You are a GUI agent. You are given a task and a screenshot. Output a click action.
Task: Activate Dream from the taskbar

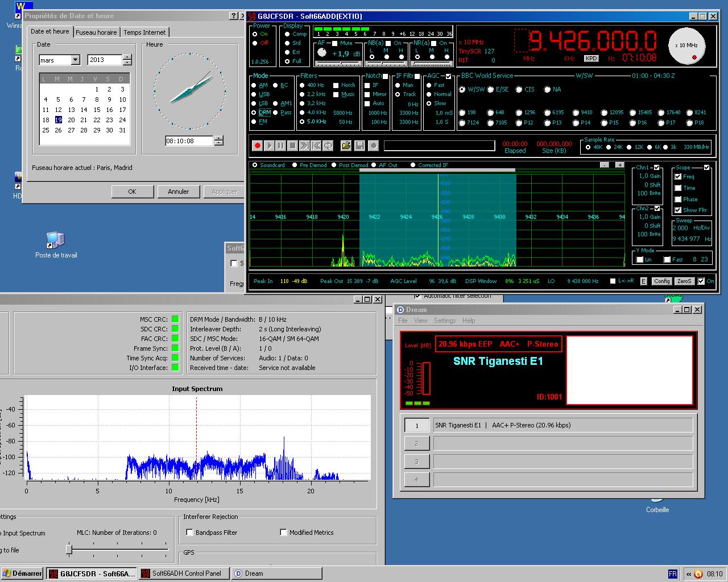[x=276, y=573]
